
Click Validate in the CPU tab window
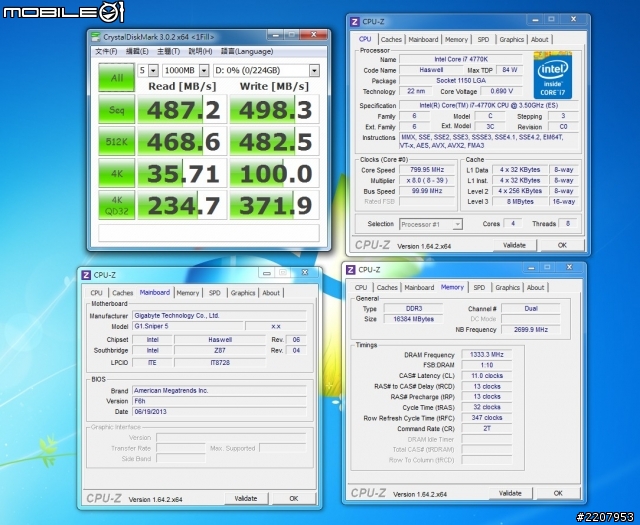(514, 245)
